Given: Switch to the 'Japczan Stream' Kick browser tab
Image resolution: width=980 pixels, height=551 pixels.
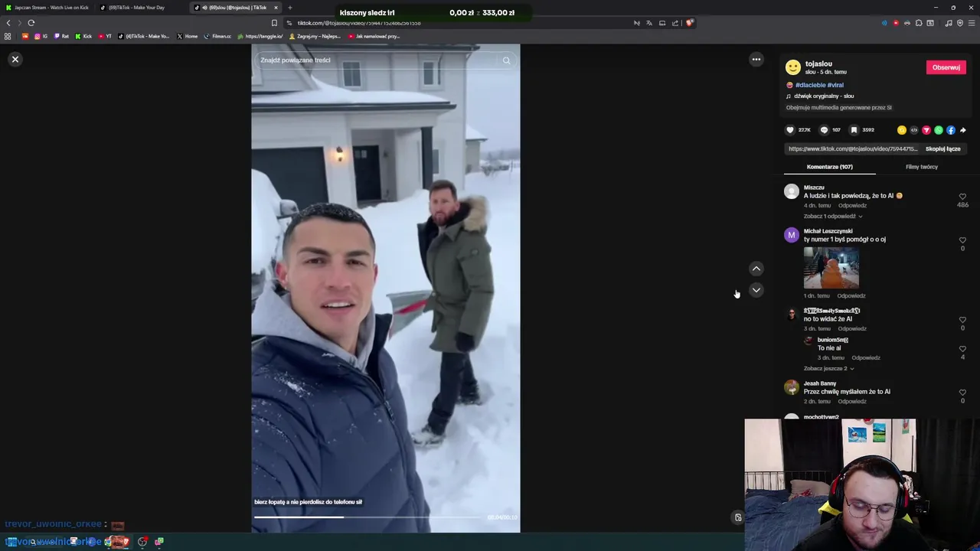Looking at the screenshot, I should coord(47,8).
